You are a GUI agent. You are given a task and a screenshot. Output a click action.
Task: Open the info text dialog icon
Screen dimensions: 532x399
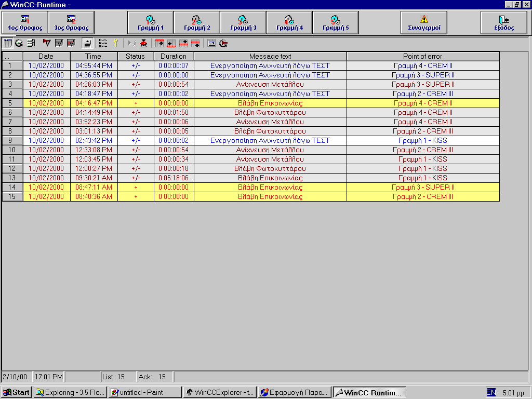(x=212, y=43)
